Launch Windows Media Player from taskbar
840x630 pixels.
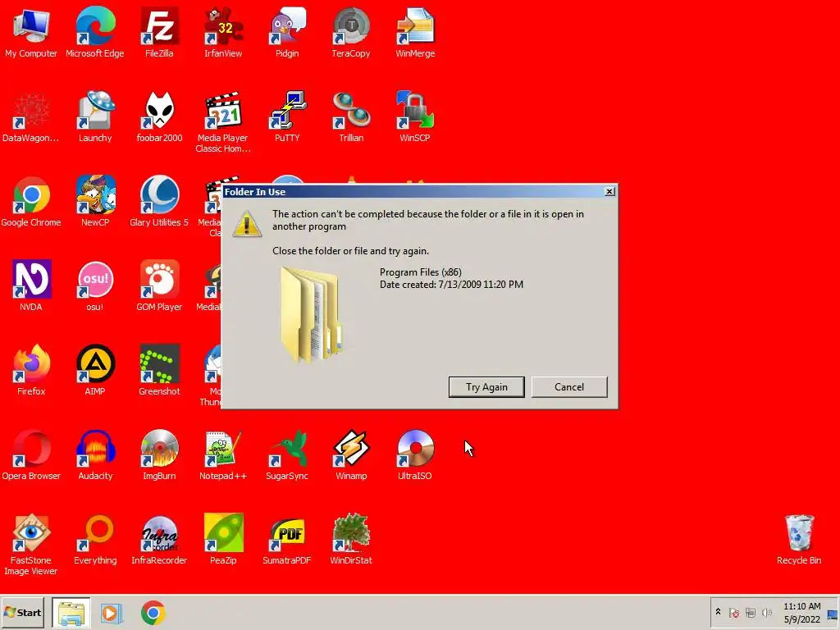(x=112, y=613)
